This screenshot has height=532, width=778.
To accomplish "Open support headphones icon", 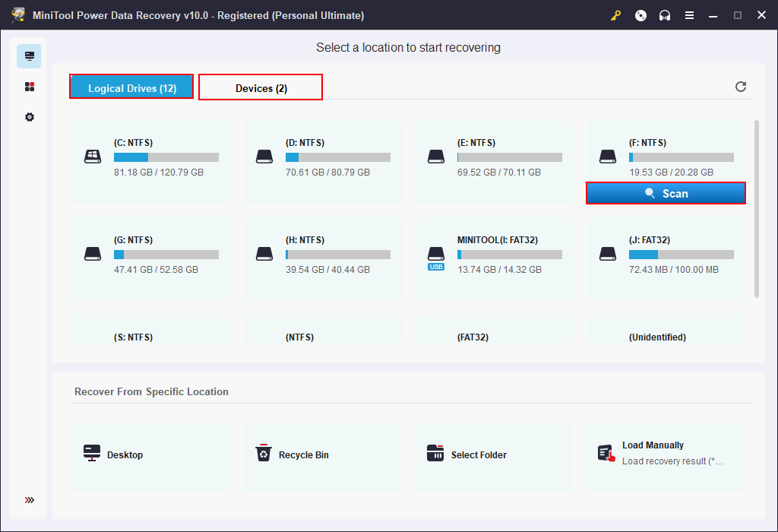I will pyautogui.click(x=665, y=15).
